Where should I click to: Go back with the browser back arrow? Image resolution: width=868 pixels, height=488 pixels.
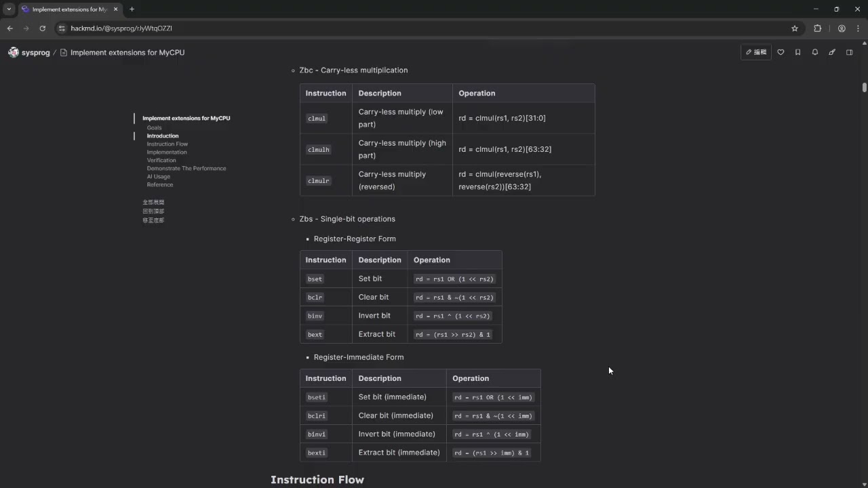[x=10, y=28]
